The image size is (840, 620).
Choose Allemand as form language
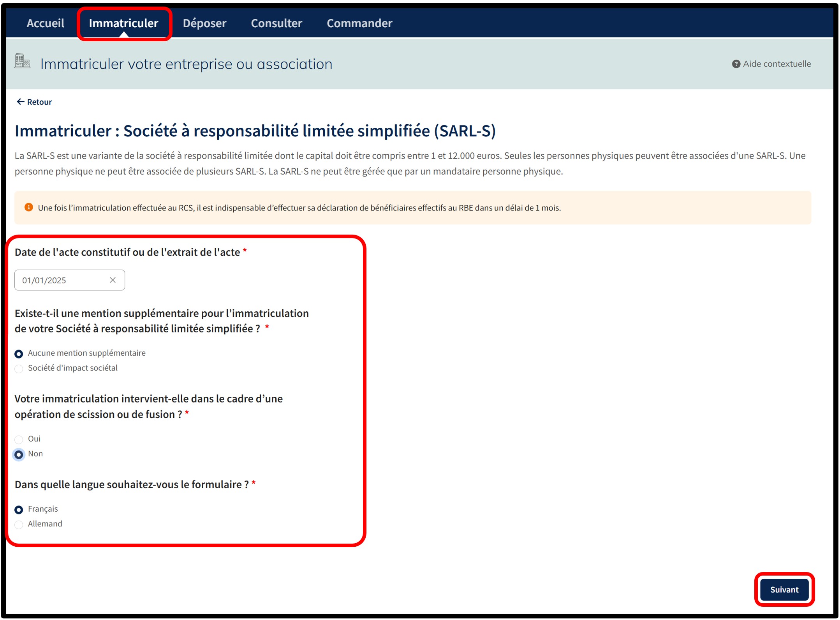click(x=19, y=525)
